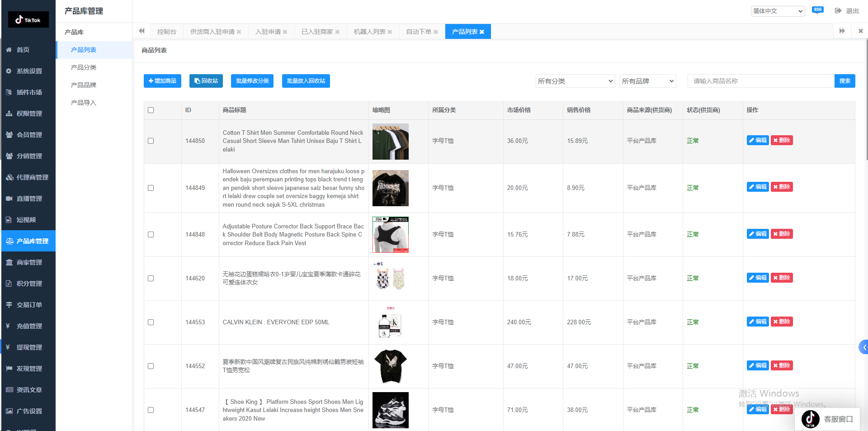Image resolution: width=868 pixels, height=431 pixels.
Task: Close the 机器人列表 tab via its x icon
Action: click(x=390, y=32)
